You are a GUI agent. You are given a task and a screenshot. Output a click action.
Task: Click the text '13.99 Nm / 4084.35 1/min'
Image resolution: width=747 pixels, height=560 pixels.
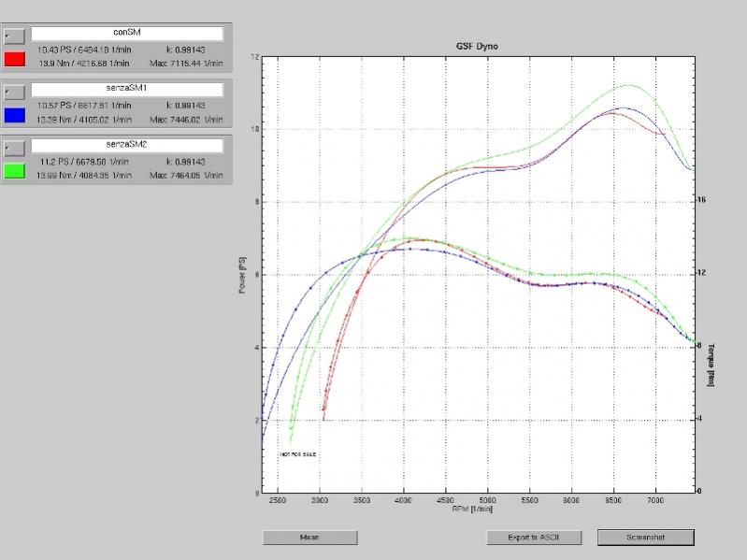click(x=84, y=176)
